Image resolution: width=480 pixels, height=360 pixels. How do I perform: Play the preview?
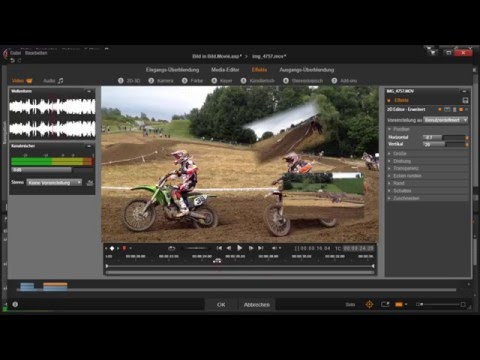239,248
